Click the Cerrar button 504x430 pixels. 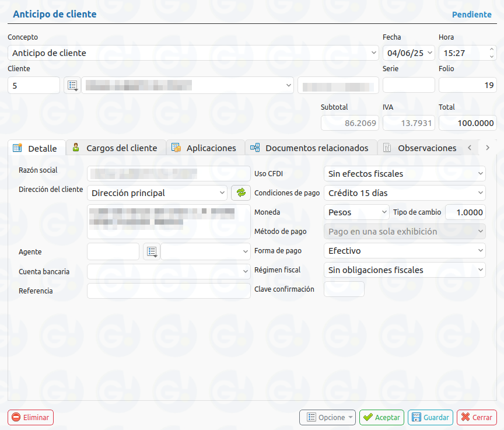pyautogui.click(x=477, y=417)
